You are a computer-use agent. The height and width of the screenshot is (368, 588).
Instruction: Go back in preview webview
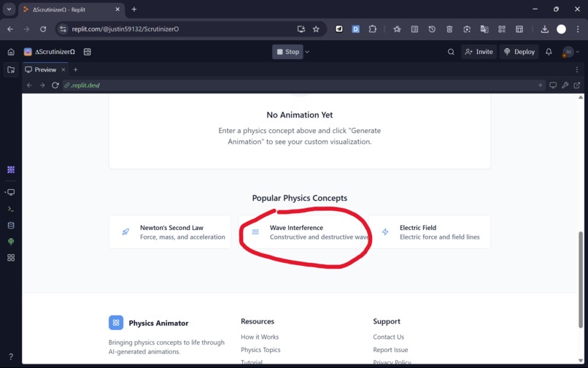(x=29, y=85)
